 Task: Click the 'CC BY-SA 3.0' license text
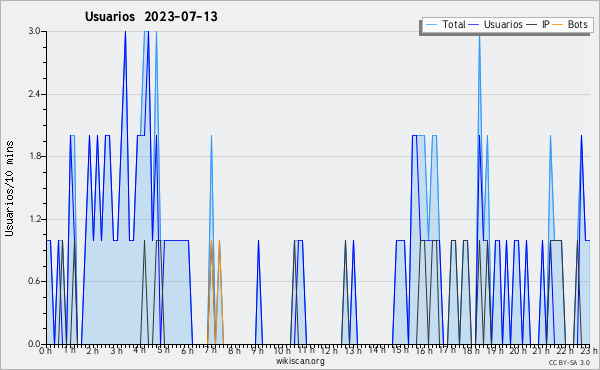(569, 363)
